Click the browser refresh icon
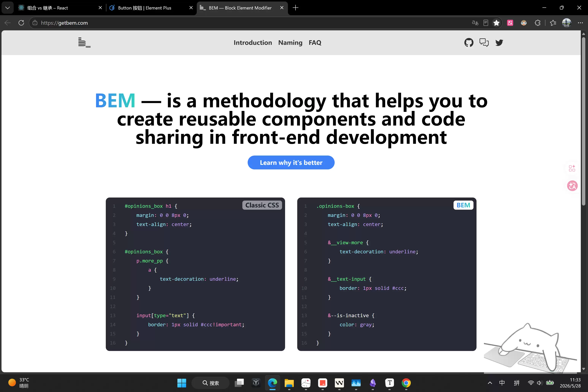Viewport: 588px width, 392px height. click(21, 23)
